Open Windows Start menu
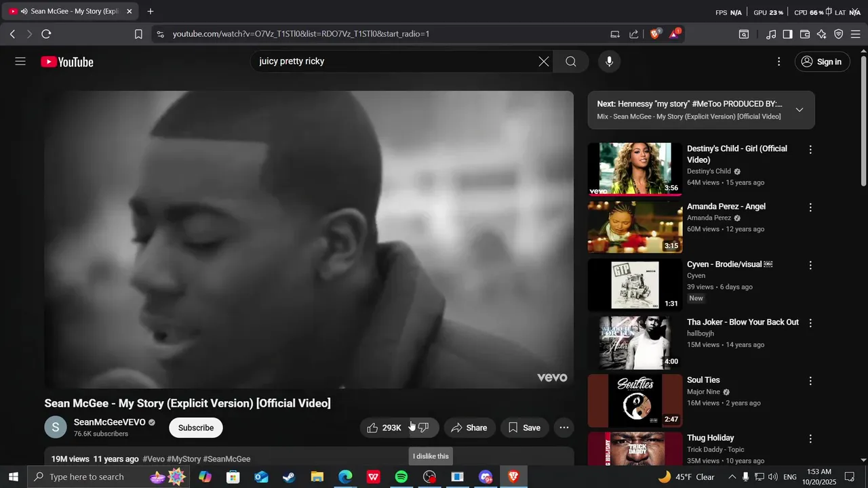Image resolution: width=868 pixels, height=488 pixels. pos(14,477)
